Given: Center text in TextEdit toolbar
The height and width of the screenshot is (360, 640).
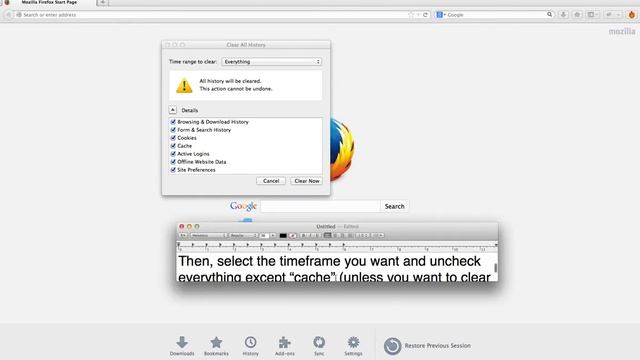Looking at the screenshot, I should (335, 236).
